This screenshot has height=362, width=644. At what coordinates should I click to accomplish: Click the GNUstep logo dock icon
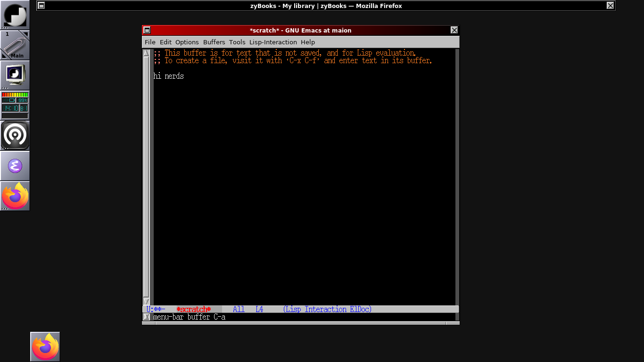pyautogui.click(x=15, y=15)
